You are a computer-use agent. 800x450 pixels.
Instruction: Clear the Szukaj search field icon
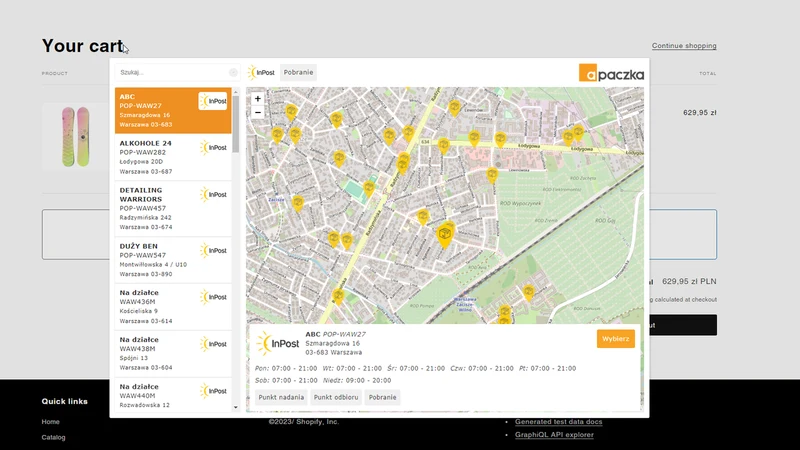(x=233, y=72)
